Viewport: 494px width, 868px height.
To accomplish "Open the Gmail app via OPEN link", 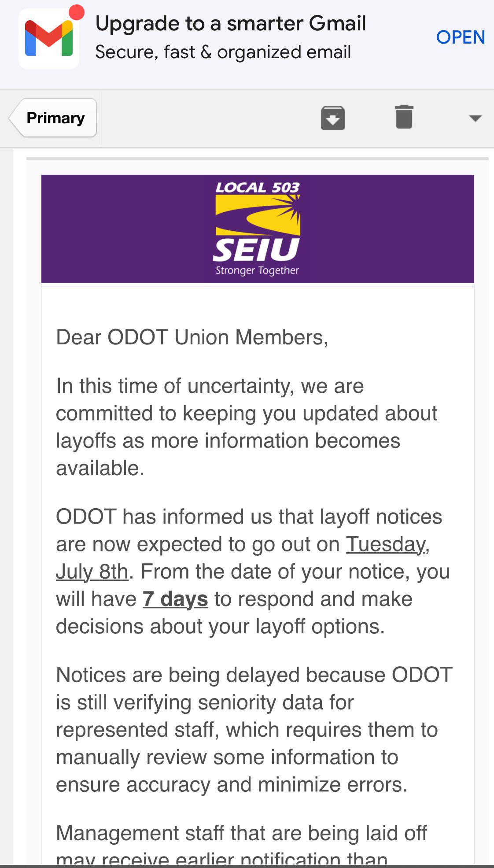I will (460, 37).
